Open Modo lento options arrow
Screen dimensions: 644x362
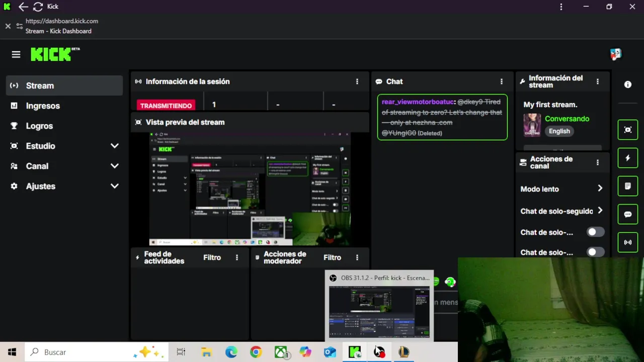click(600, 189)
